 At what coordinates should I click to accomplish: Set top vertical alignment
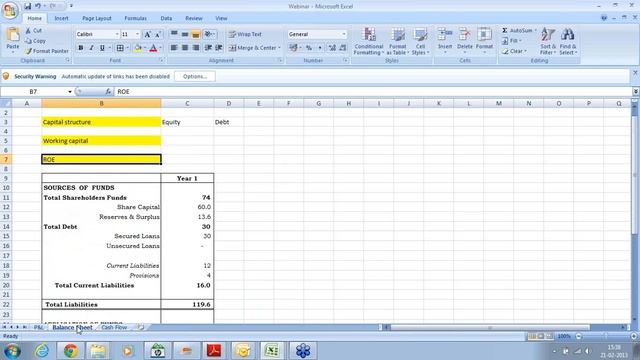coord(174,34)
